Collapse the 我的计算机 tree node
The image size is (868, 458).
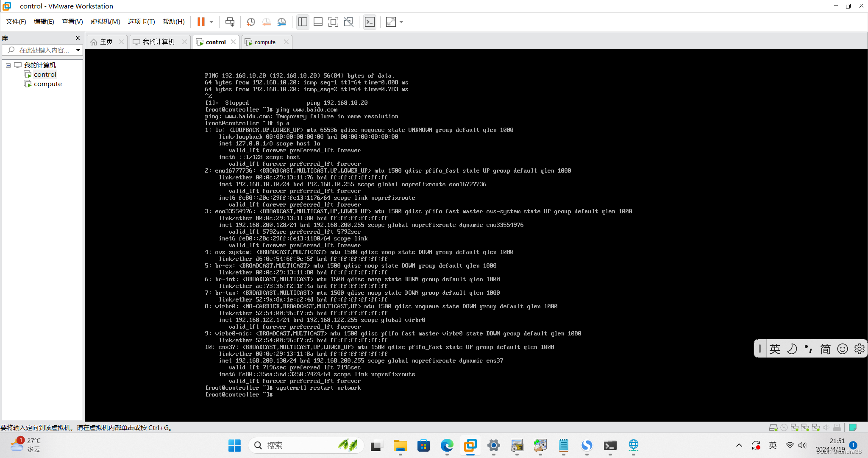click(x=8, y=65)
